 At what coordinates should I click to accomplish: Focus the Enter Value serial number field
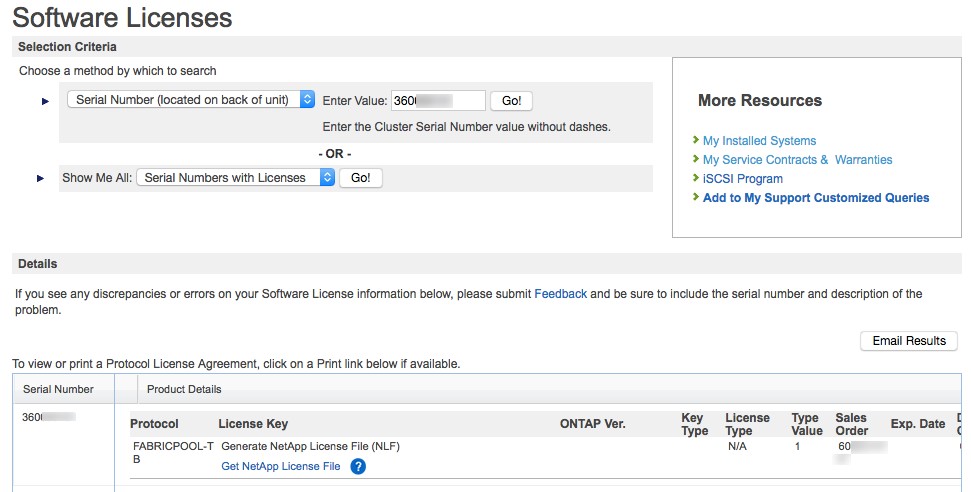pos(438,101)
